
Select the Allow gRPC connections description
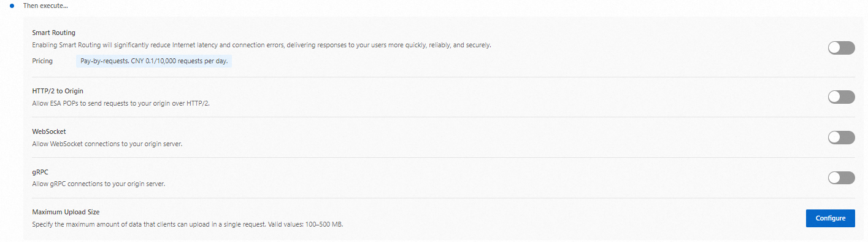[99, 184]
